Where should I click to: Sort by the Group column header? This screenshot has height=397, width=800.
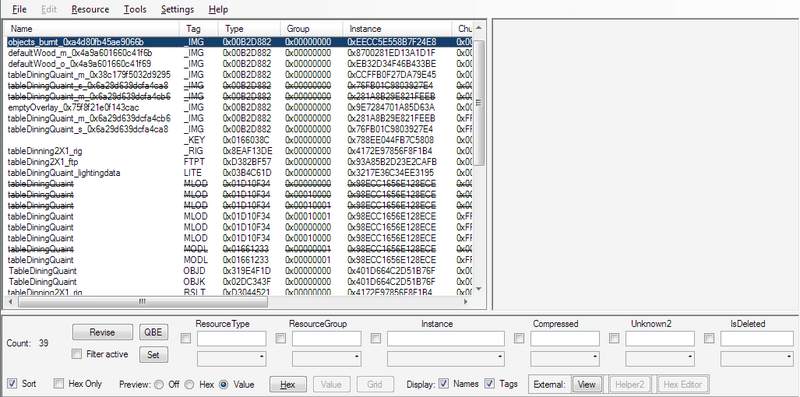tap(312, 29)
